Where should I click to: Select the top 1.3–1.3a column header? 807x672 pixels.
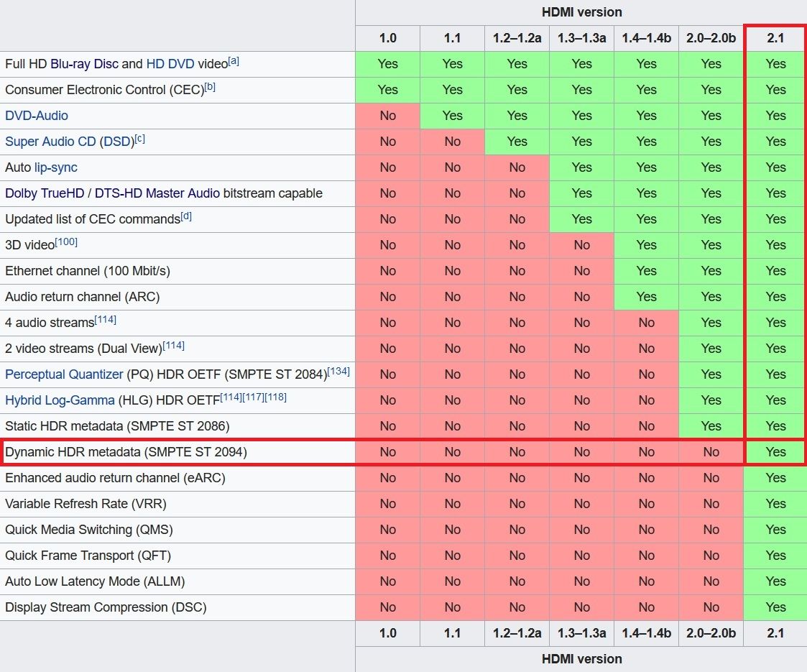(x=581, y=38)
